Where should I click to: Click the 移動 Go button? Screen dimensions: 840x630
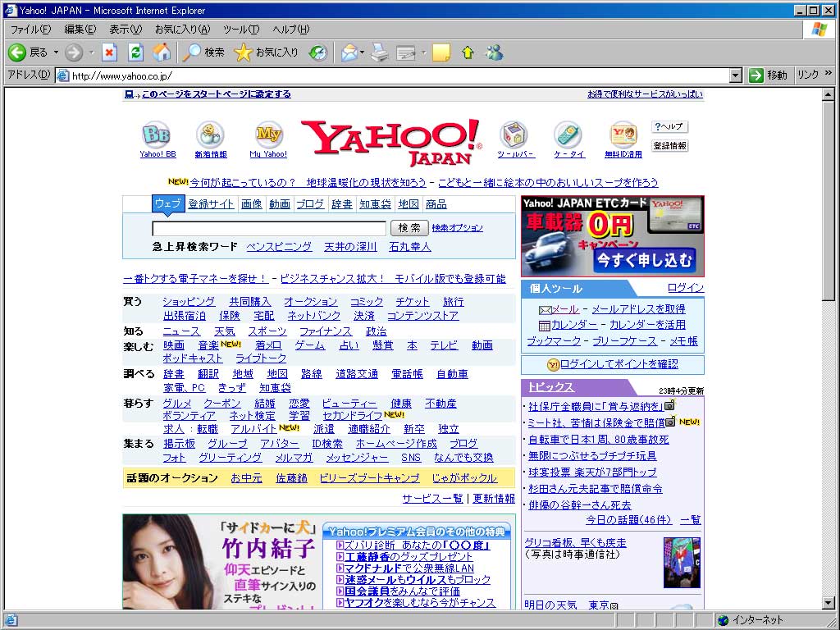tap(768, 75)
